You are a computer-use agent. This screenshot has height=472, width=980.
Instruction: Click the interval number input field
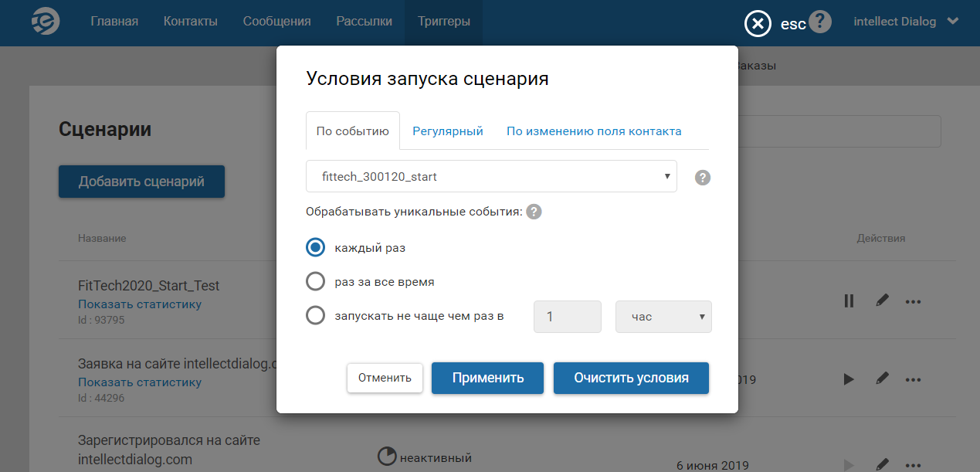(567, 317)
